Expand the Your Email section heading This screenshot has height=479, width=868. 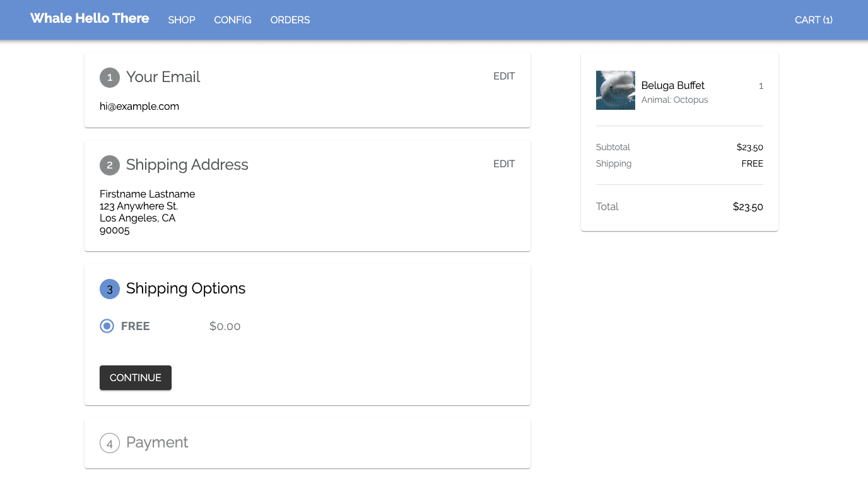163,77
